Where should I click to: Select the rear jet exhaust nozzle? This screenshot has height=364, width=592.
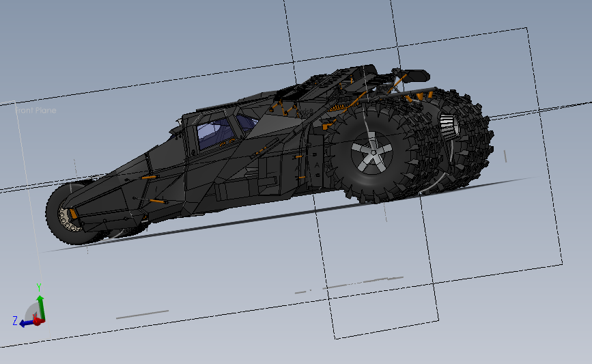tap(449, 127)
